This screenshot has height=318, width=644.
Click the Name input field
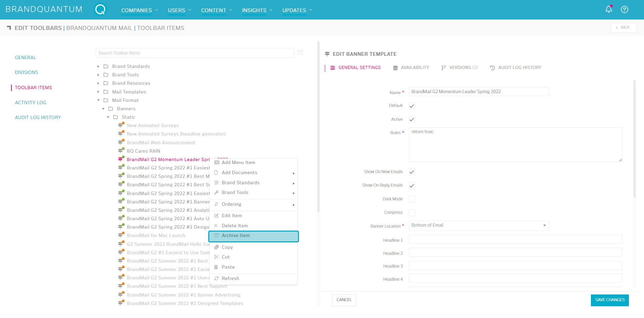click(x=479, y=91)
